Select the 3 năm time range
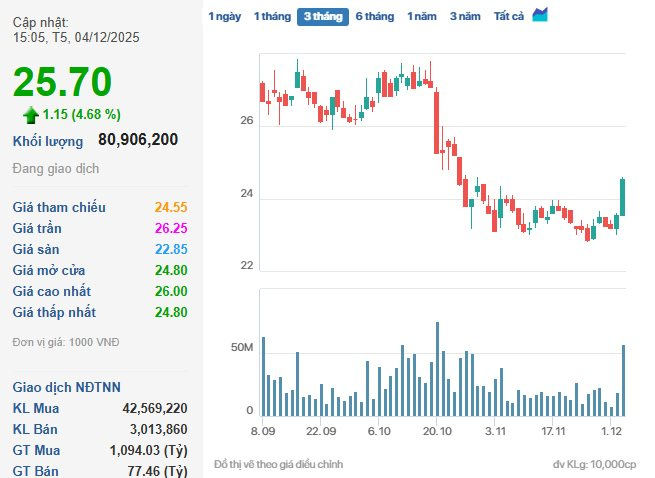 coord(465,16)
